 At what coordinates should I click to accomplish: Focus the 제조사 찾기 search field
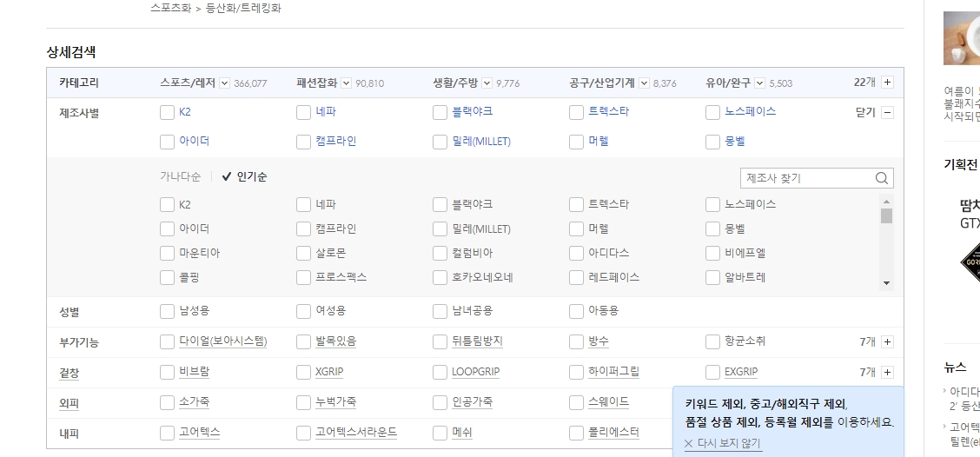tap(806, 178)
